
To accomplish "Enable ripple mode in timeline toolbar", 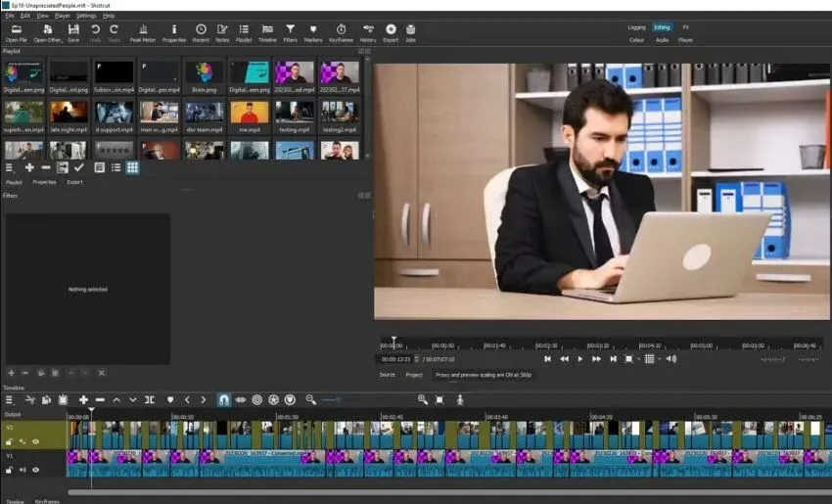I will pos(256,399).
